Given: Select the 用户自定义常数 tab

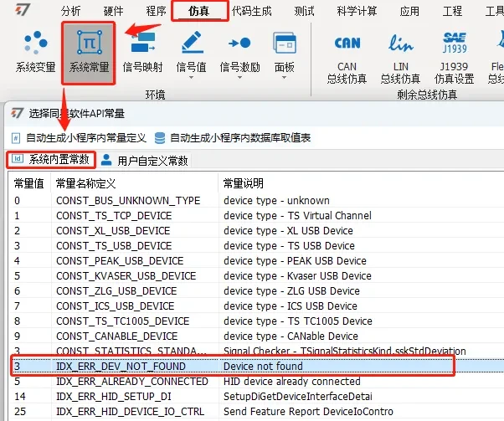Looking at the screenshot, I should pyautogui.click(x=144, y=160).
